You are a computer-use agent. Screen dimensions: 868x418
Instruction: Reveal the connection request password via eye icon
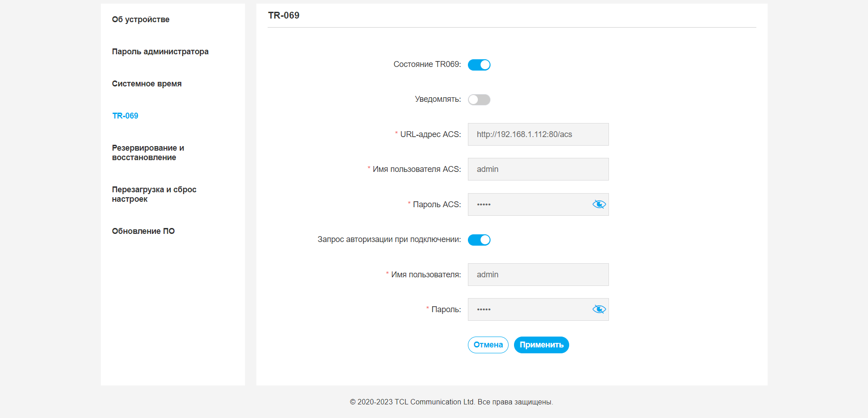(599, 309)
